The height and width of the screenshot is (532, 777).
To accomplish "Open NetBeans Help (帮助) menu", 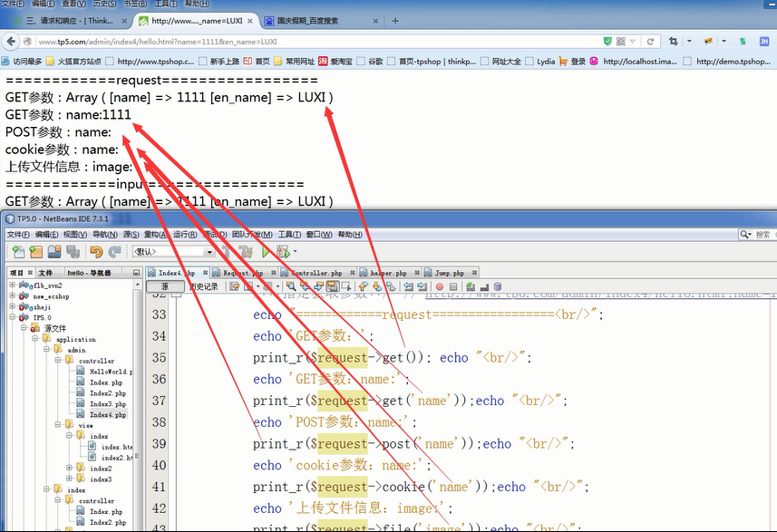I will (350, 235).
